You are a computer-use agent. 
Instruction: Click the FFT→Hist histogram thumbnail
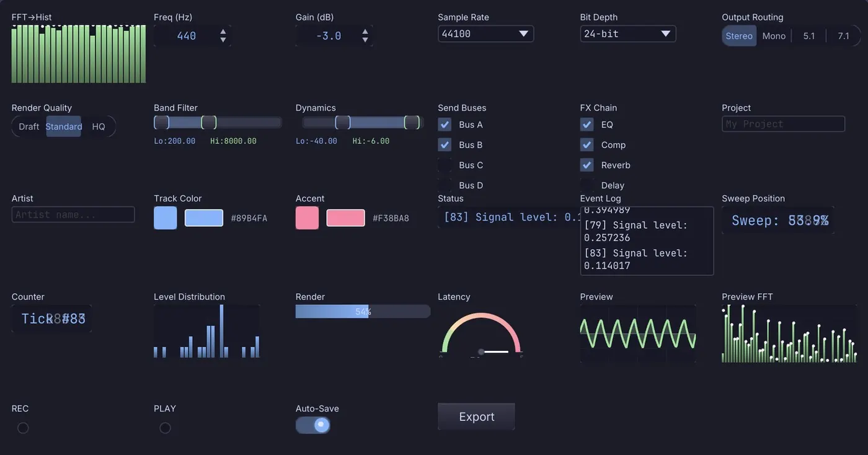click(x=79, y=54)
